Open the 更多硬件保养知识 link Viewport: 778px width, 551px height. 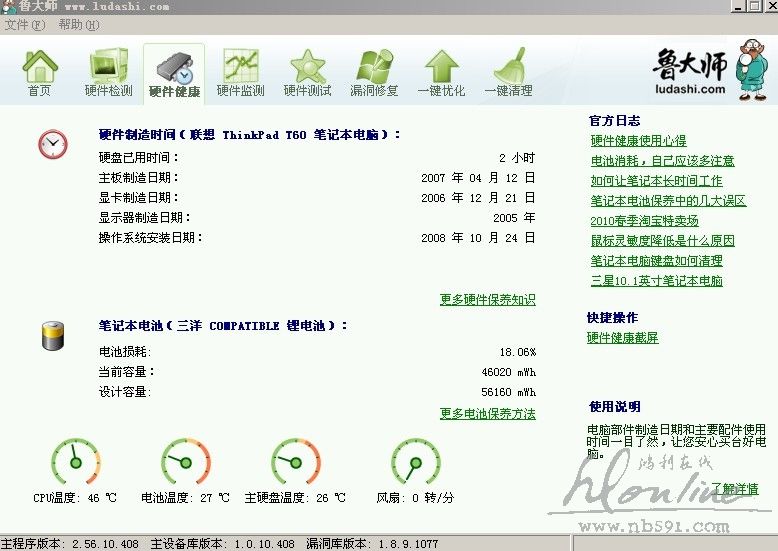click(x=487, y=300)
